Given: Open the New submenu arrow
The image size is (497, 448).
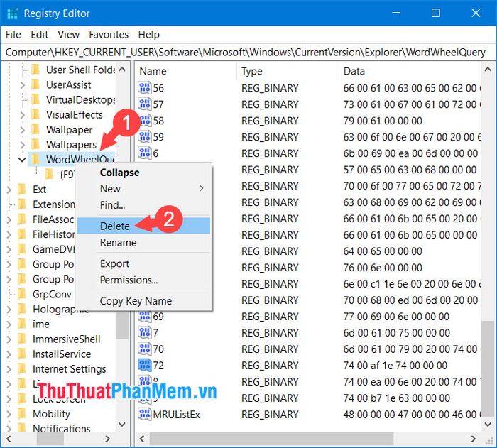Looking at the screenshot, I should [201, 189].
